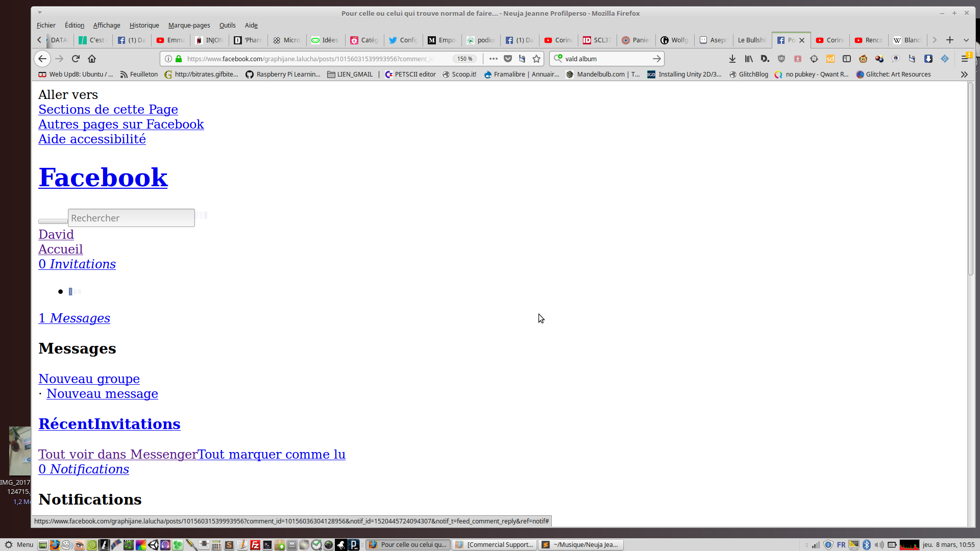Save the page to Pocket
Screen dimensions: 980x551
tap(508, 59)
